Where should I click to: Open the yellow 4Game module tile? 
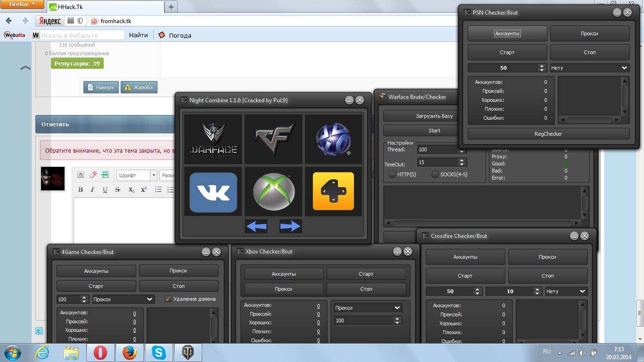click(x=333, y=192)
